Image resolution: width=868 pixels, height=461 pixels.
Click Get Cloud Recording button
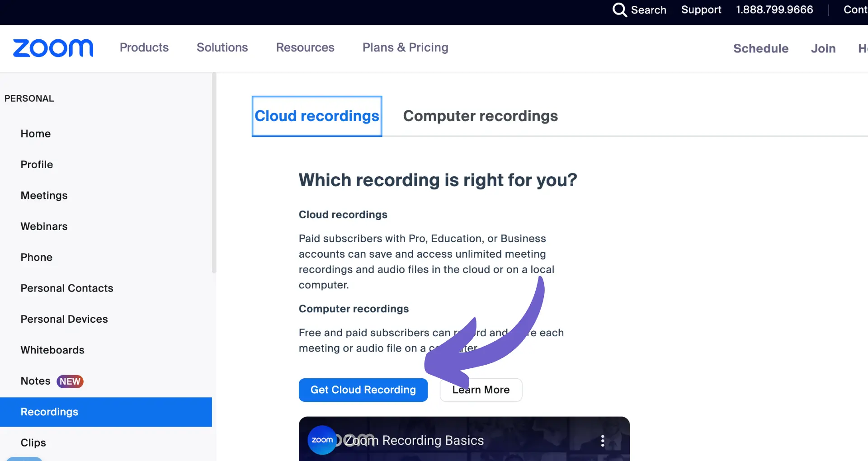pos(363,390)
